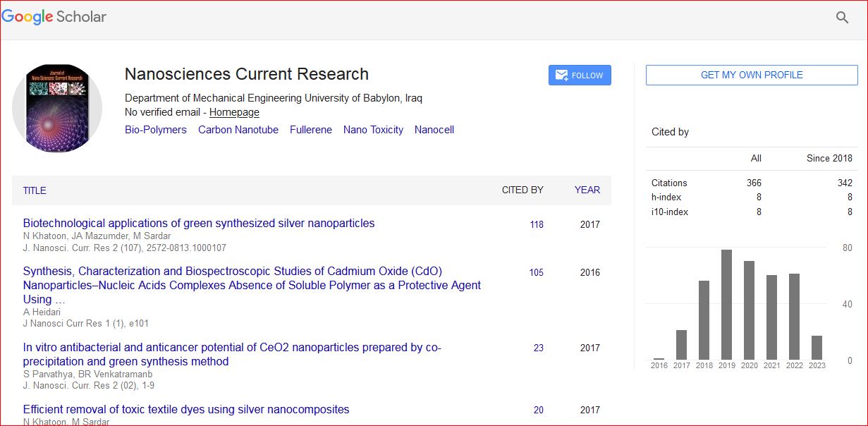Click the journal cover profile picture

point(57,109)
